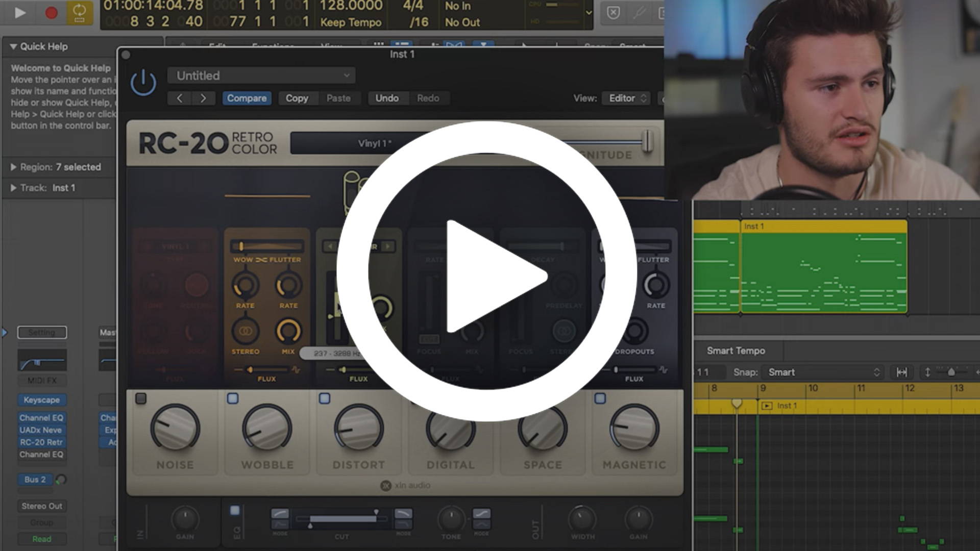
Task: Click the large Space knob
Action: (543, 429)
